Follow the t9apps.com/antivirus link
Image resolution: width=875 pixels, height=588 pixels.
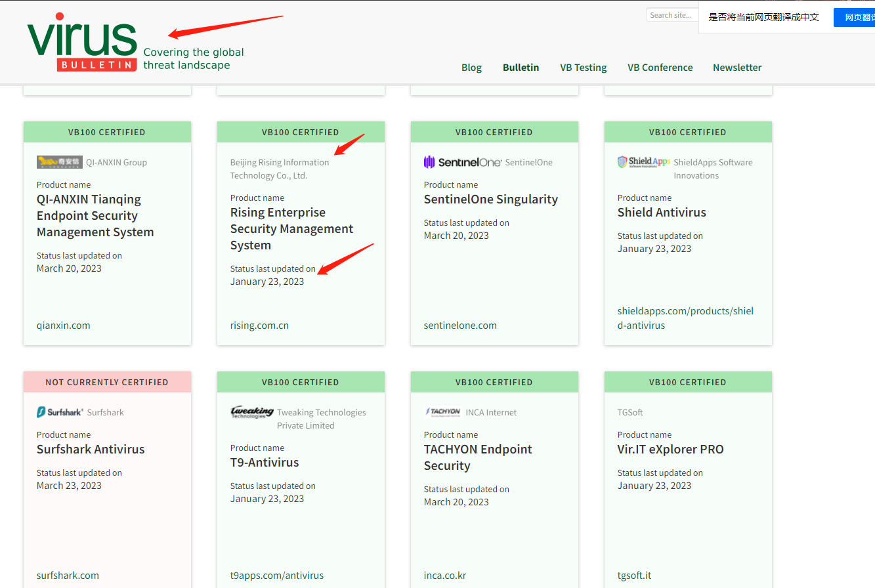(x=277, y=576)
